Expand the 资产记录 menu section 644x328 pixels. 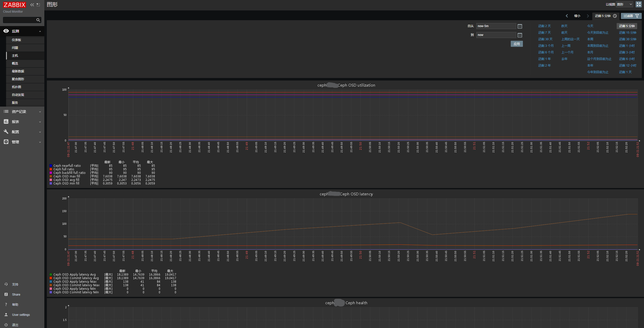point(40,112)
